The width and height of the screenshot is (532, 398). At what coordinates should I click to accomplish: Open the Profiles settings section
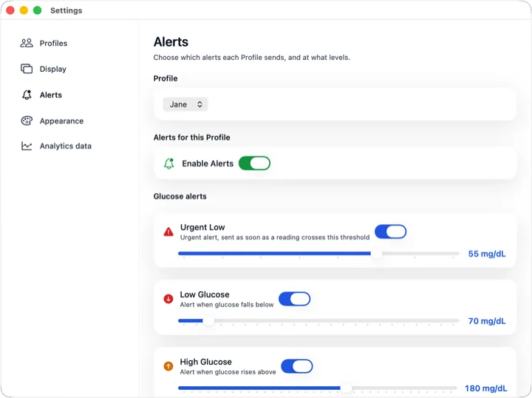point(53,43)
